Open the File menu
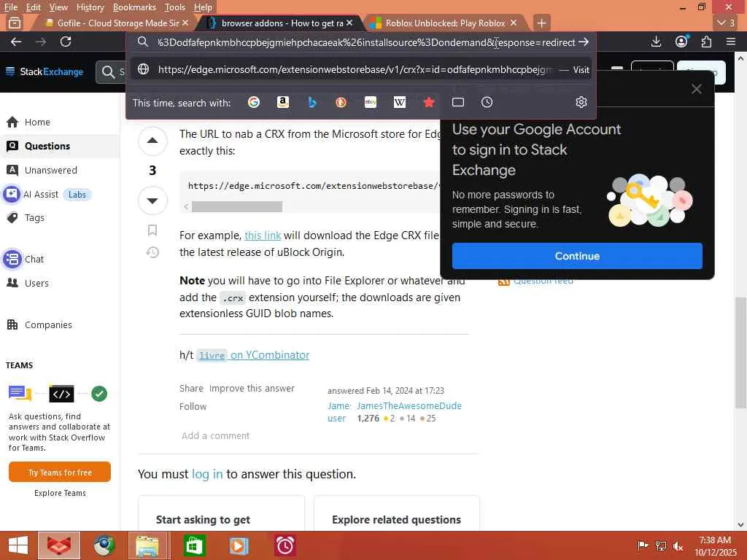747x560 pixels. [10, 7]
